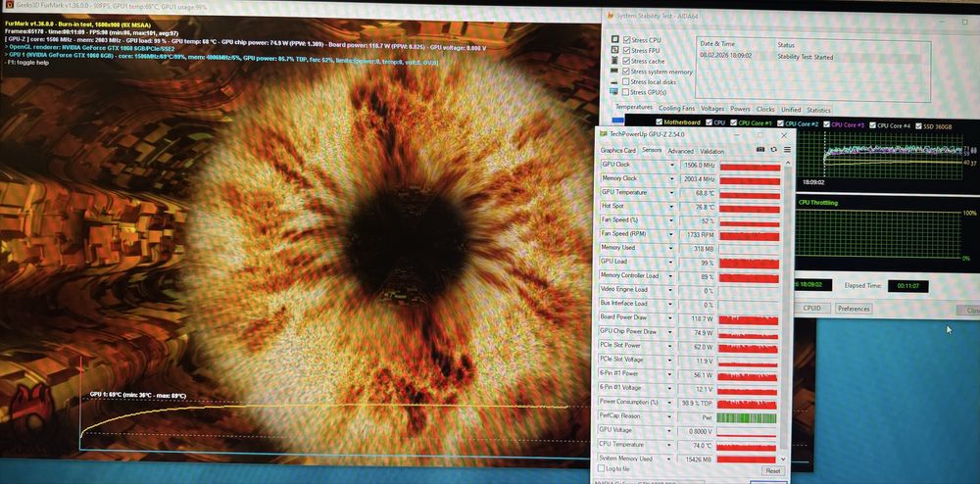
Task: Click the AIDA64 local disks drive icon
Action: 614,82
